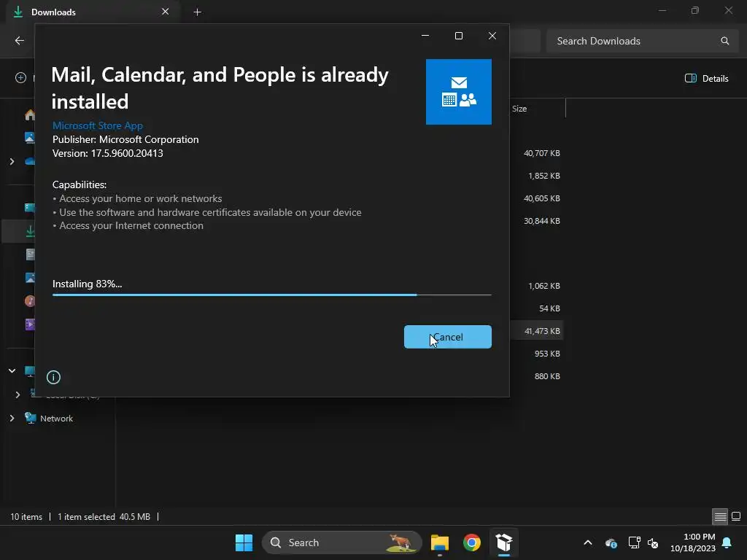Open Desktop folder in the sidebar
This screenshot has height=560, width=747.
30,208
